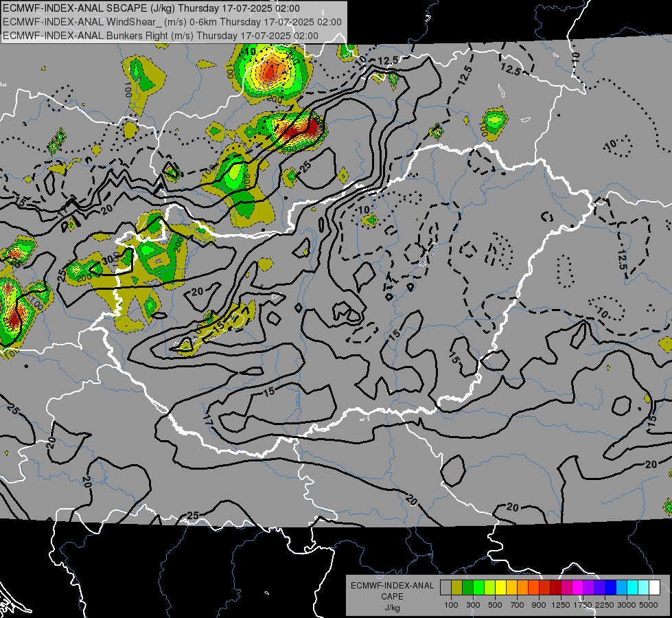The height and width of the screenshot is (618, 672).
Task: Pick the dark green legend swatch
Action: (468, 588)
